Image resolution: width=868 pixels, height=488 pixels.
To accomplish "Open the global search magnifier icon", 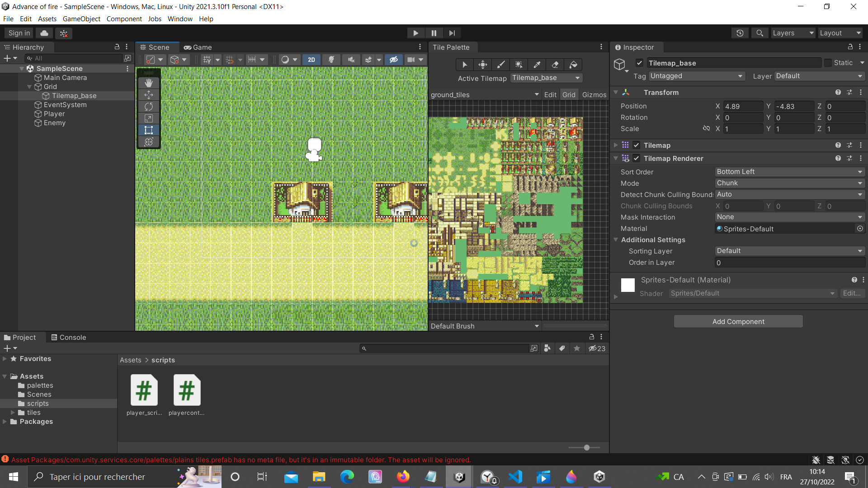I will (759, 33).
